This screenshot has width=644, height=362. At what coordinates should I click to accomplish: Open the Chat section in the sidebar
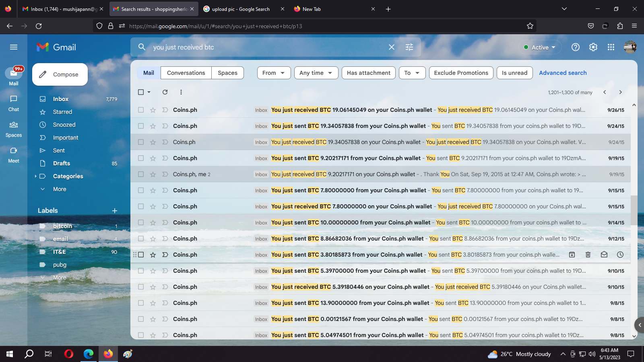(14, 103)
